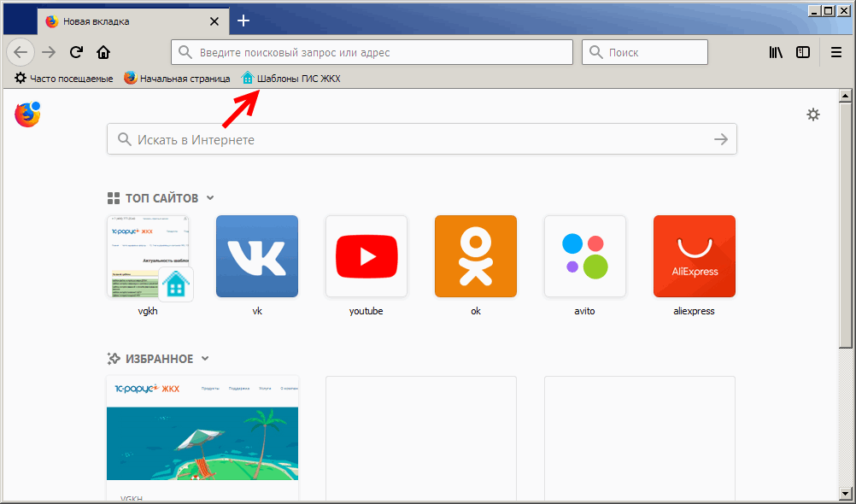Click the vertical scrollbar thumb
Image resolution: width=856 pixels, height=504 pixels.
point(845,225)
